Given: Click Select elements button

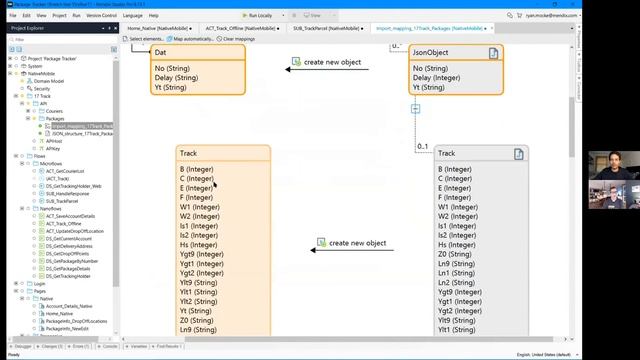Looking at the screenshot, I should (143, 39).
